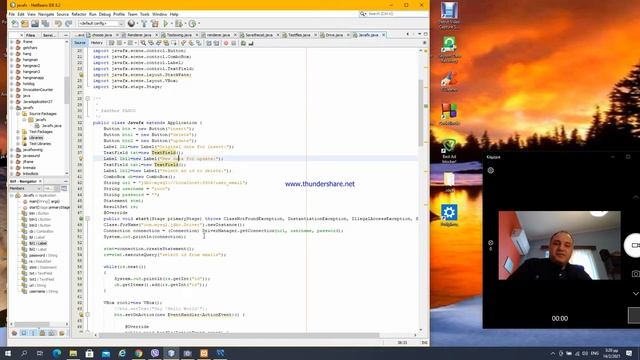The height and width of the screenshot is (360, 640).
Task: Open the Debug menu
Action: [x=104, y=14]
